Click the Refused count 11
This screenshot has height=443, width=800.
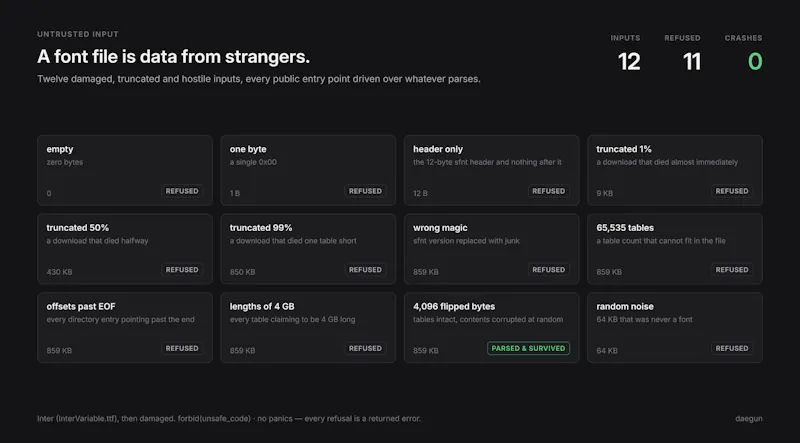(x=692, y=62)
